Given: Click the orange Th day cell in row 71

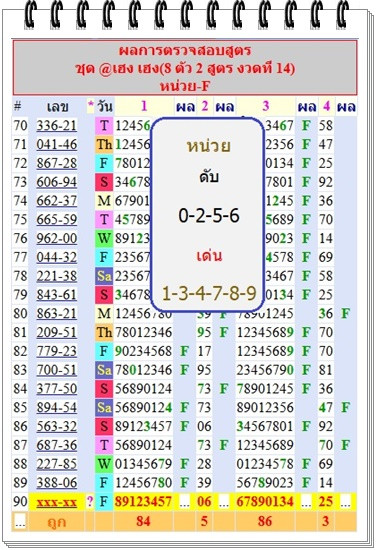Looking at the screenshot, I should tap(104, 144).
